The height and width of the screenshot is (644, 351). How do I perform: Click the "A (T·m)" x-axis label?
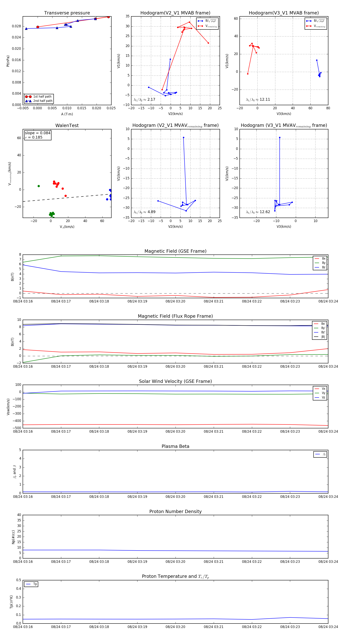[67, 114]
